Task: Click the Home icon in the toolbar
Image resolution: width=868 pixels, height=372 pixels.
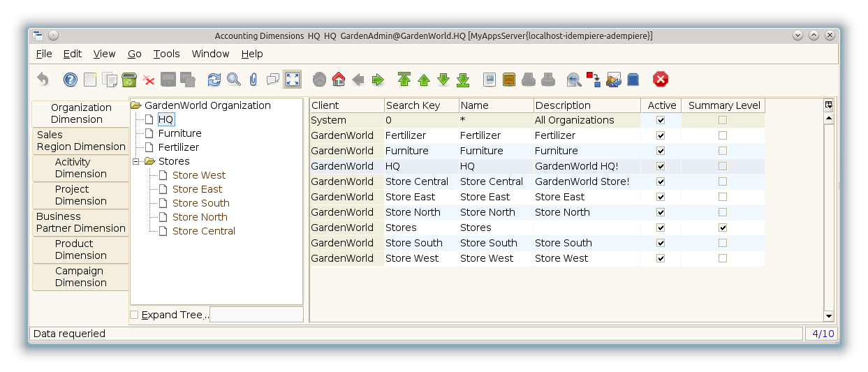Action: click(339, 80)
